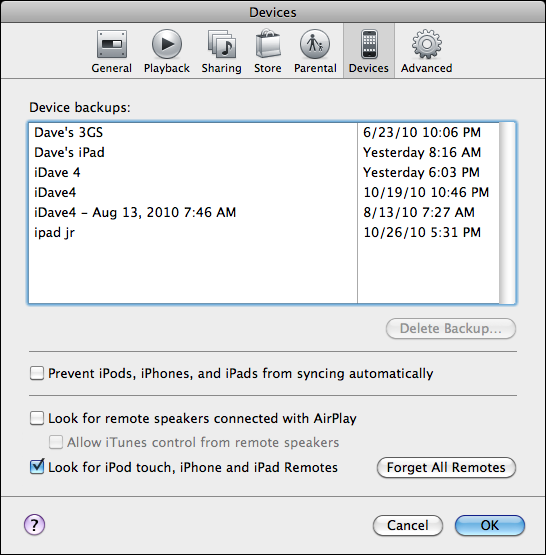
Task: Click the device backups list scrollbar
Action: tap(507, 213)
